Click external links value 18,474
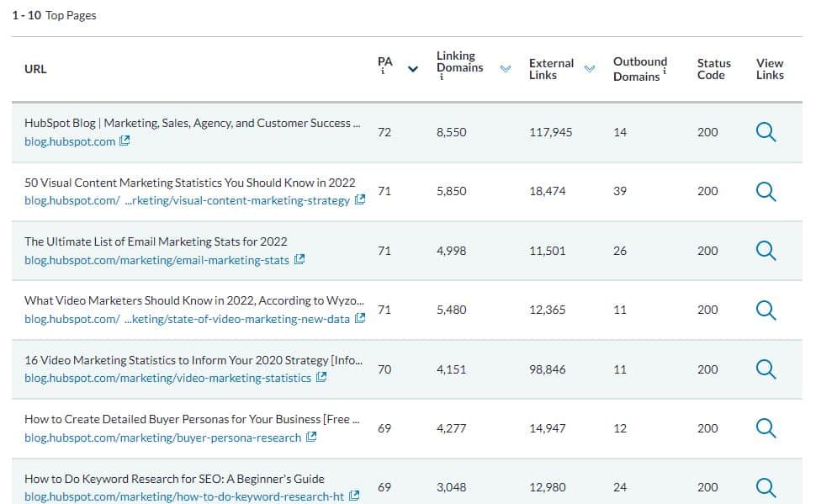Image resolution: width=816 pixels, height=504 pixels. click(547, 191)
